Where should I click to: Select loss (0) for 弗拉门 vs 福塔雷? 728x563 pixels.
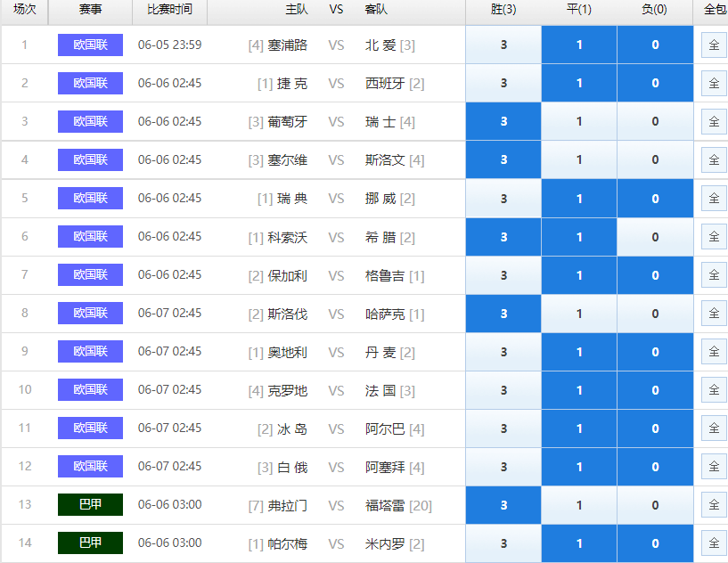[655, 504]
